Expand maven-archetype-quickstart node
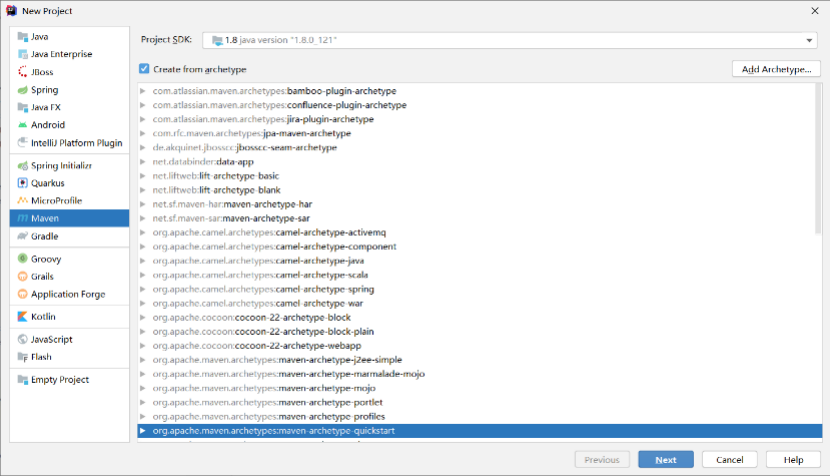The width and height of the screenshot is (832, 476). 143,431
